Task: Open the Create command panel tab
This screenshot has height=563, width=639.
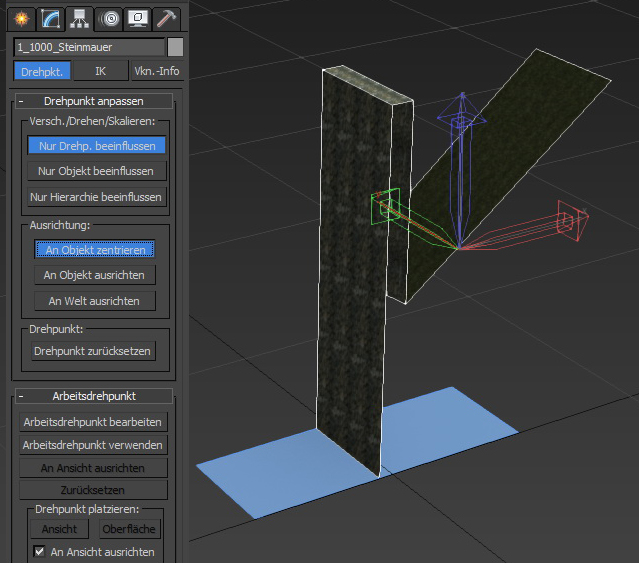Action: pyautogui.click(x=22, y=17)
